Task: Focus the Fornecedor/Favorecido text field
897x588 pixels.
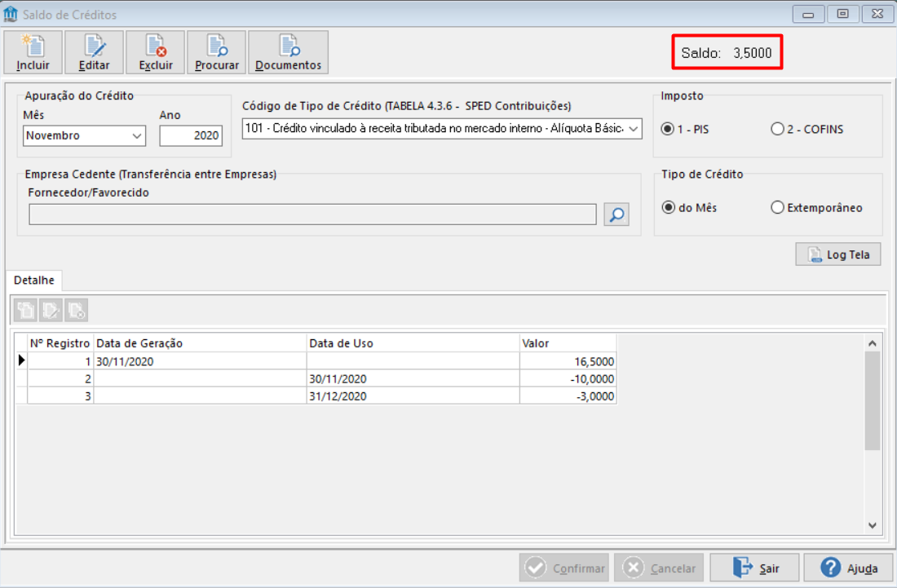Action: 312,214
